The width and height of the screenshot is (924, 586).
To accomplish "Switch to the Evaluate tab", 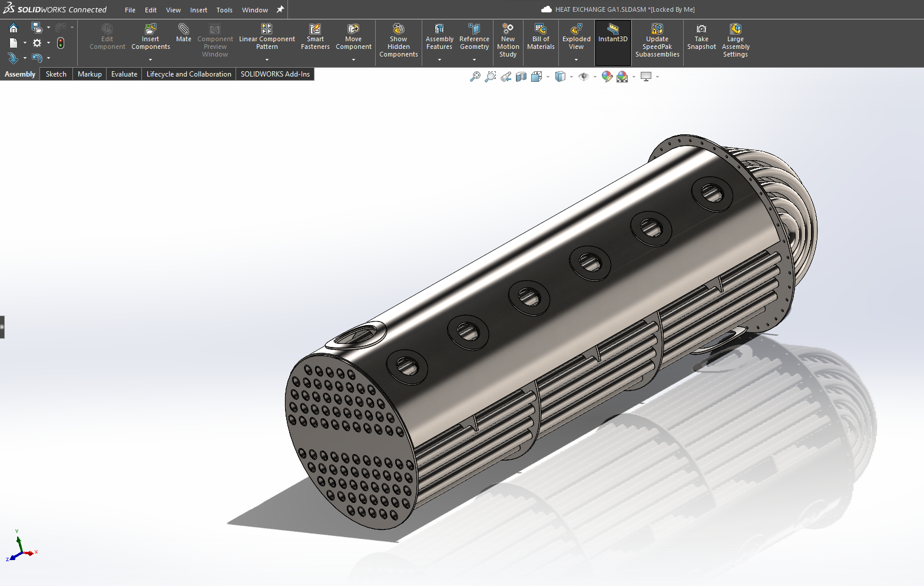I will 124,74.
